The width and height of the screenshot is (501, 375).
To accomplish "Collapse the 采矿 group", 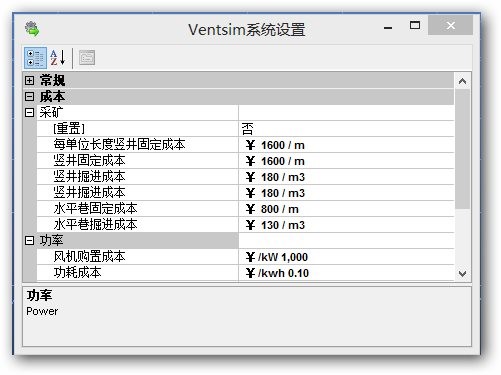I will point(29,113).
